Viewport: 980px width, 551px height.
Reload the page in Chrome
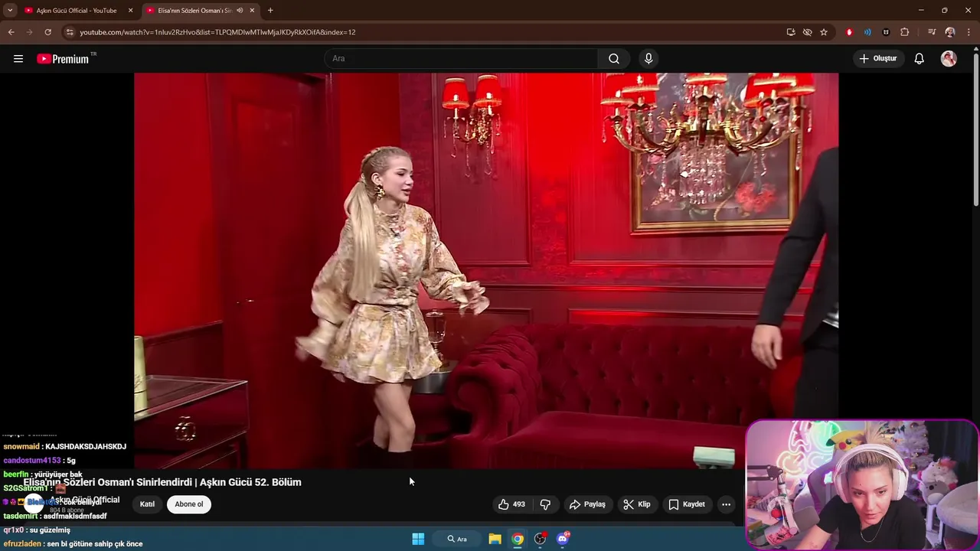tap(47, 32)
